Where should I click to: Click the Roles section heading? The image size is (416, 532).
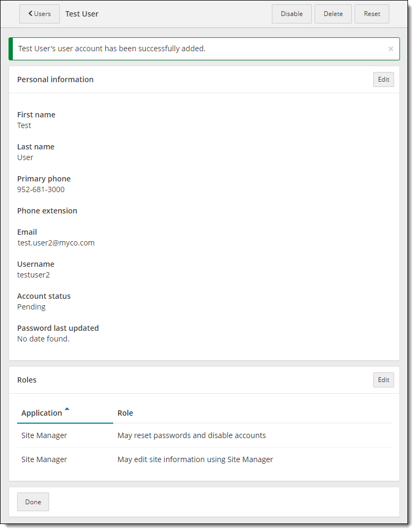27,380
